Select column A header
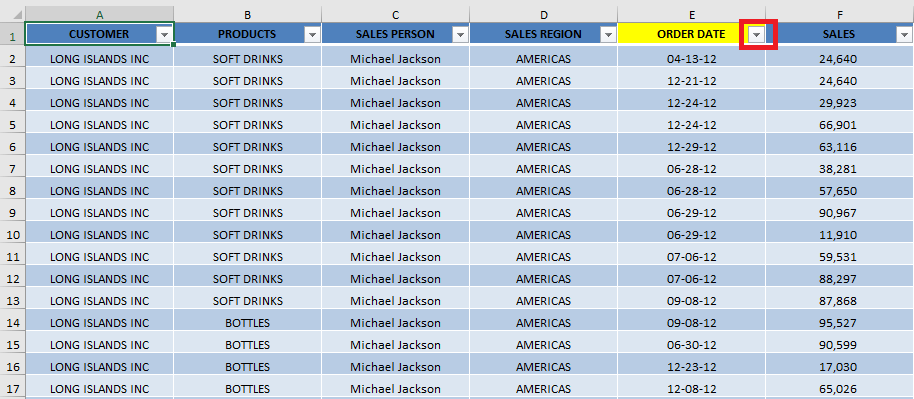The image size is (914, 399). pyautogui.click(x=100, y=14)
